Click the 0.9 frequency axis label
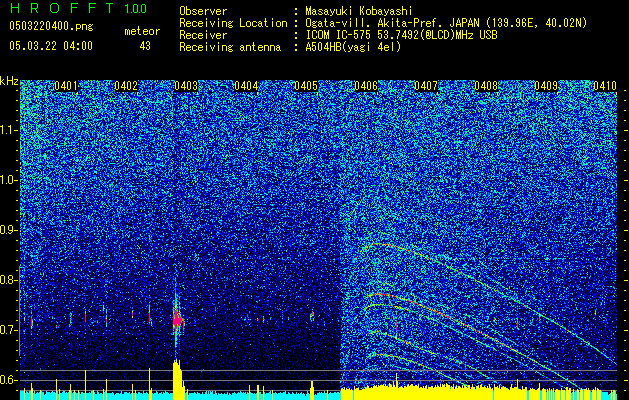Image resolution: width=629 pixels, height=400 pixels. tap(8, 230)
